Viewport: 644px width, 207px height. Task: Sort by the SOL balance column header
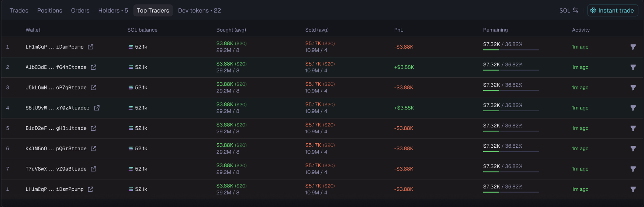coord(142,30)
